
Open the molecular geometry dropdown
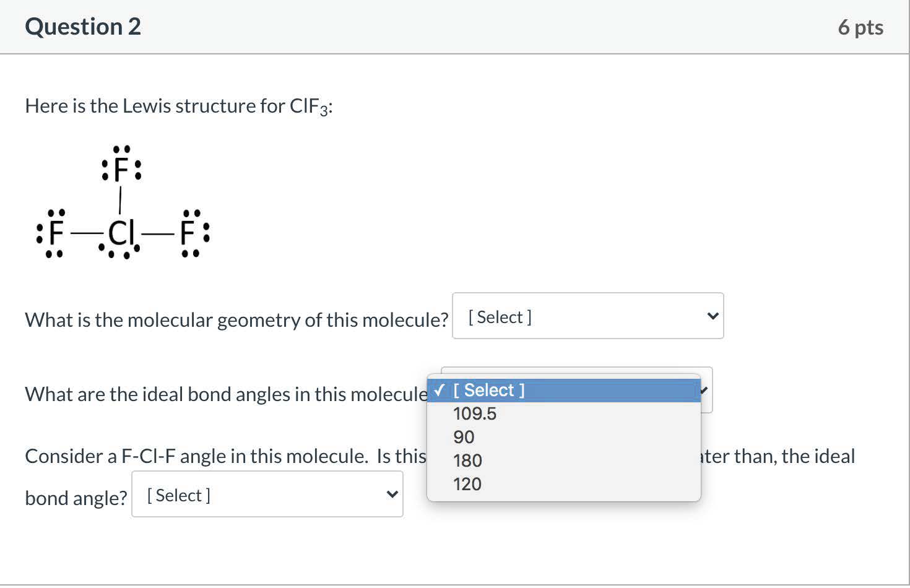587,316
